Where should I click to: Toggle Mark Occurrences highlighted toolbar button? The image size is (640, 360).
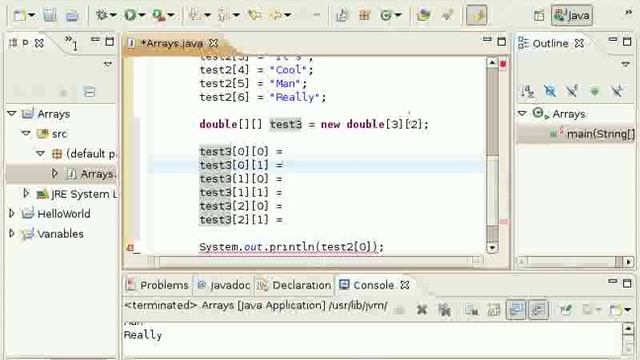pos(477,15)
